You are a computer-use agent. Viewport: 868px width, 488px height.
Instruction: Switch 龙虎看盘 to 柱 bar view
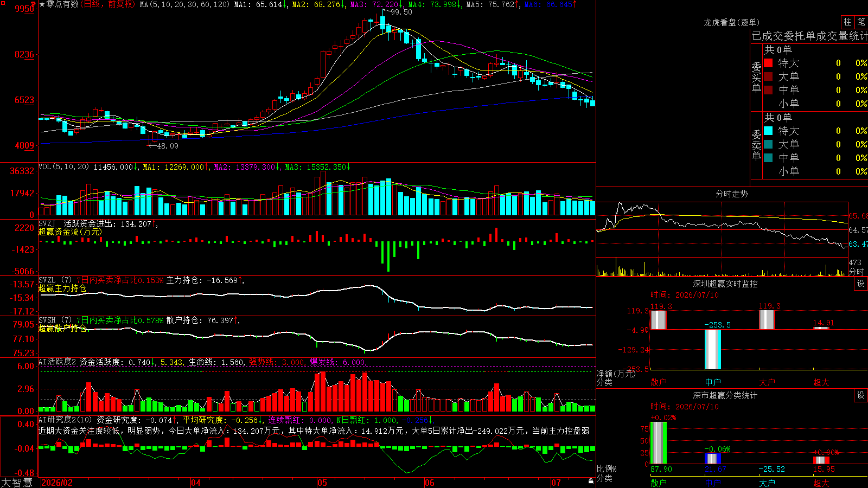click(847, 22)
